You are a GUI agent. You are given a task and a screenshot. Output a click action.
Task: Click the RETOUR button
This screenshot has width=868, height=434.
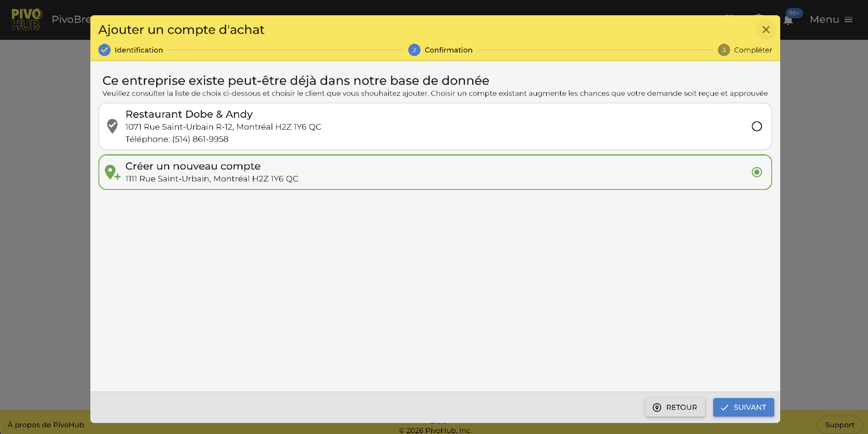coord(675,407)
